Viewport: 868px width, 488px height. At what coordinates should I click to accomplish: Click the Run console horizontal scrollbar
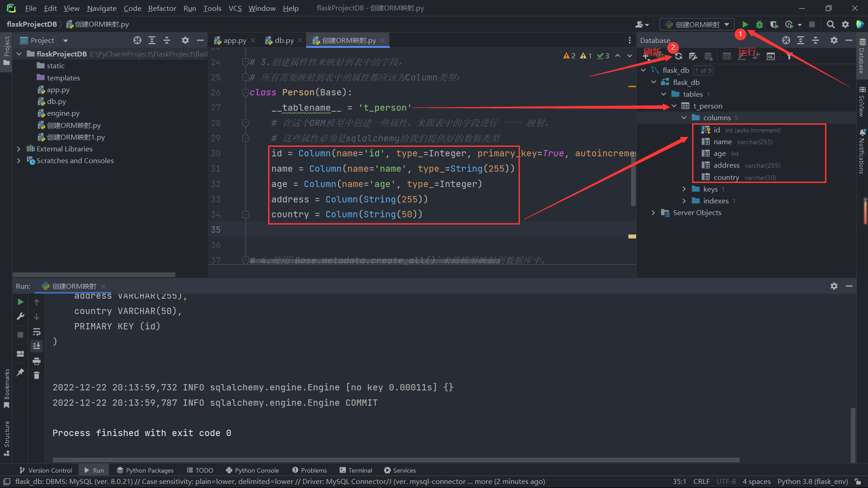[396, 460]
